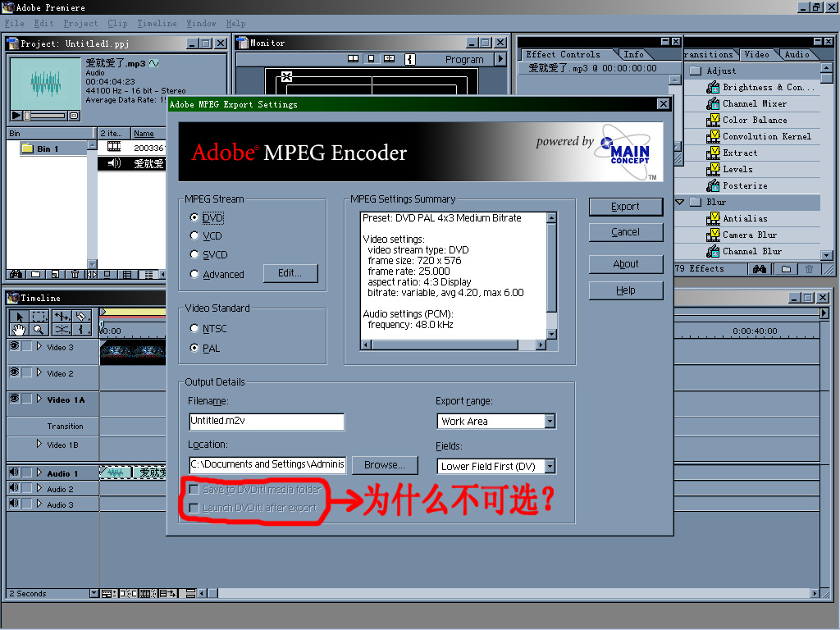This screenshot has height=630, width=840.
Task: Click the Help button in MPEG dialog
Action: click(626, 290)
